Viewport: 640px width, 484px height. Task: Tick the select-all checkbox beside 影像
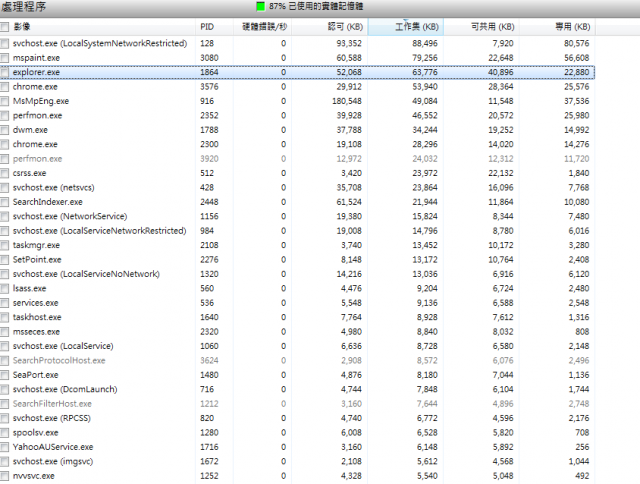click(x=4, y=27)
